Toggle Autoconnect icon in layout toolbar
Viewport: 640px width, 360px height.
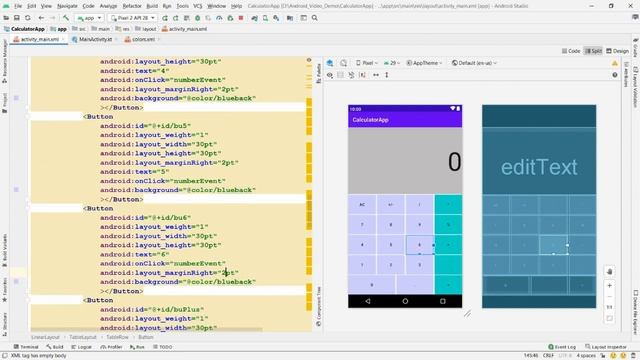340,75
